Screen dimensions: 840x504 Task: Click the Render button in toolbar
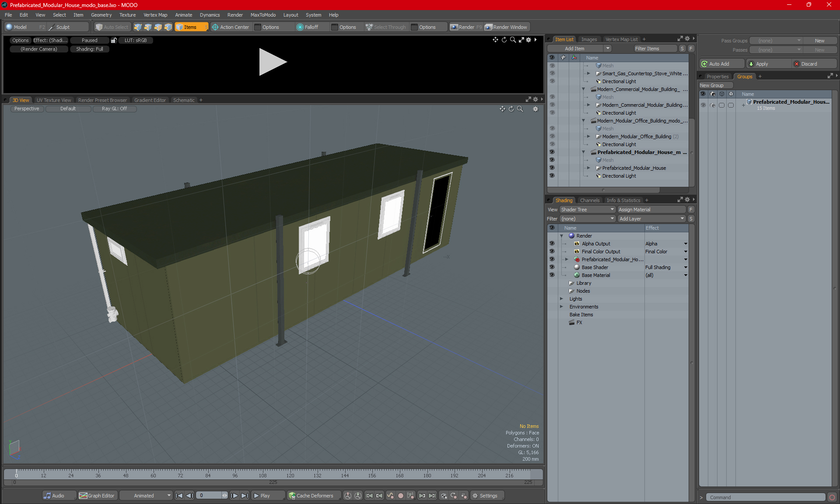tap(467, 26)
